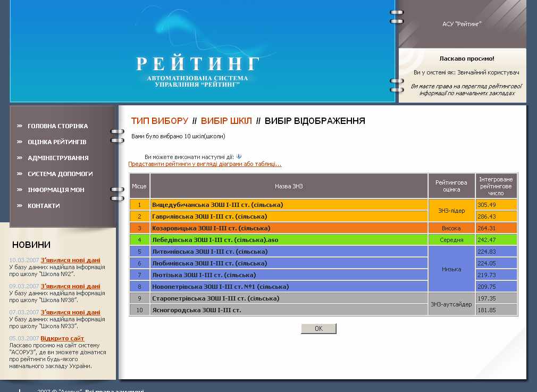Click the ВИБІР ШКІЛ breadcrumb link

[226, 121]
